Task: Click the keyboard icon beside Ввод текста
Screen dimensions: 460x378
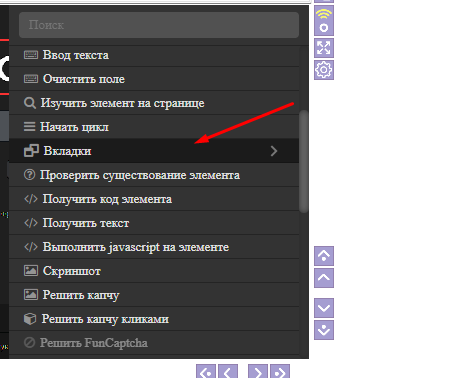Action: [31, 55]
